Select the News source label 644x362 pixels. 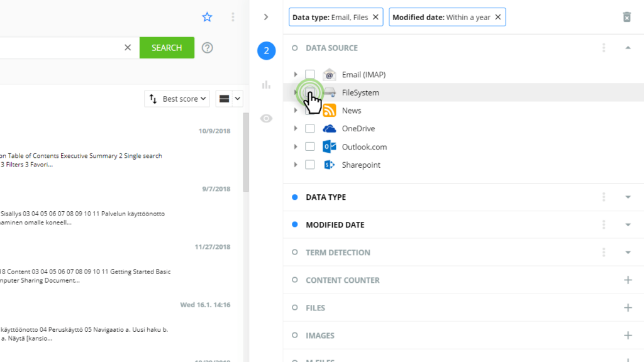click(x=352, y=111)
